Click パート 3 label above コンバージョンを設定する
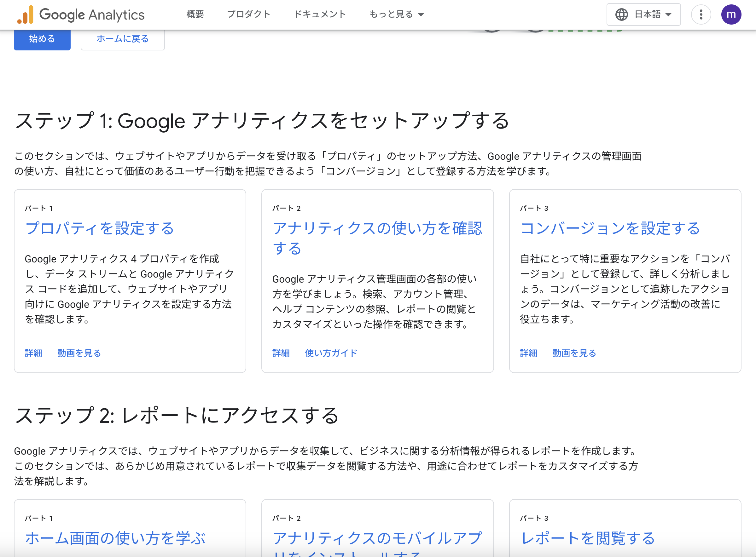Screen dimensions: 756x557 [534, 208]
